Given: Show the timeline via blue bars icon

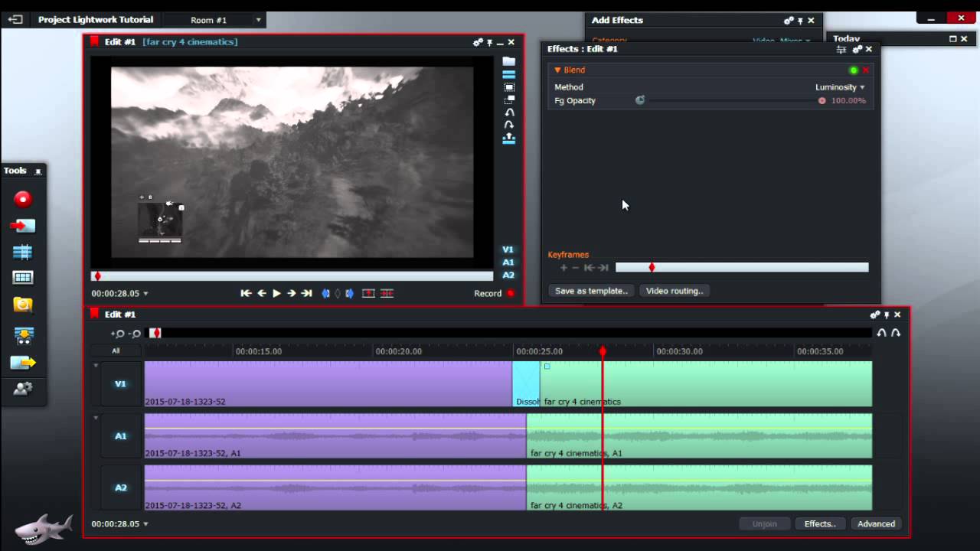Looking at the screenshot, I should [509, 74].
